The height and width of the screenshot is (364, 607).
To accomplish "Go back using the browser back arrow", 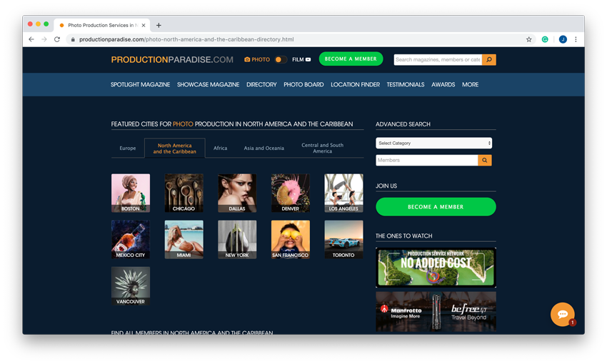I will coord(31,39).
